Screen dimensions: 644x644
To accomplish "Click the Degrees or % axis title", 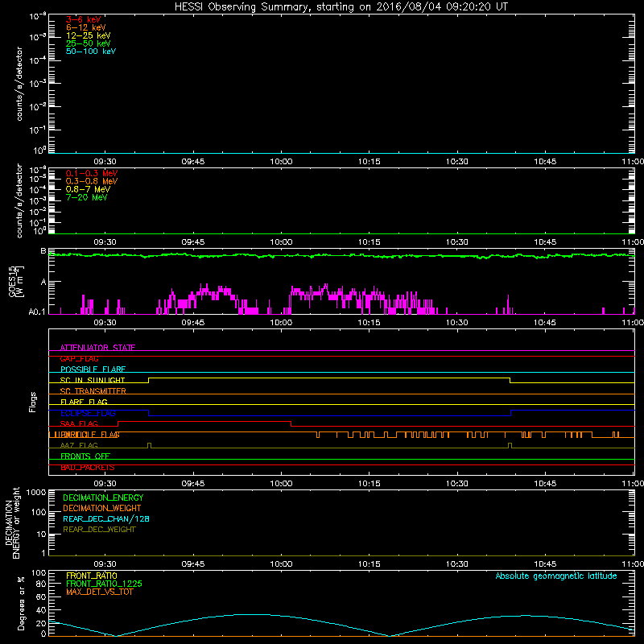I will (21, 603).
